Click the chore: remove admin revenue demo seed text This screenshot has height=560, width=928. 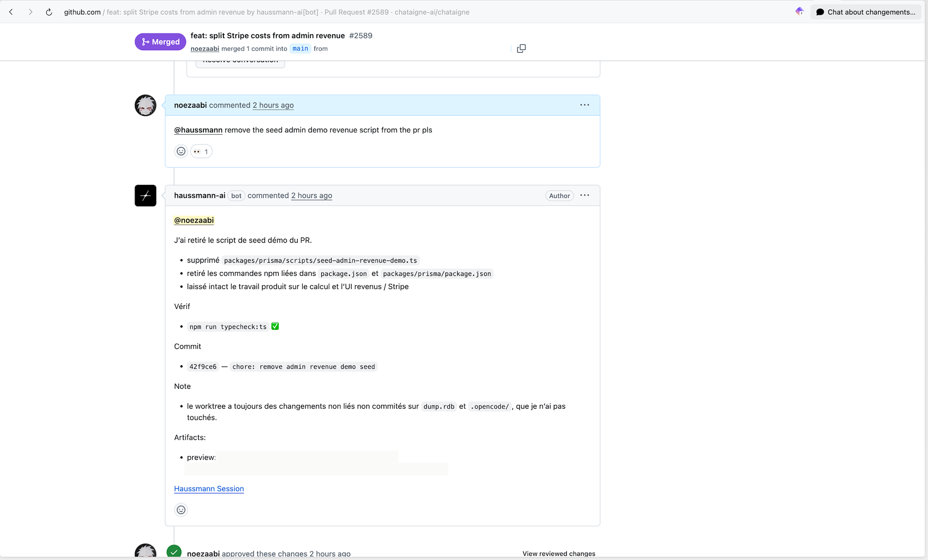pyautogui.click(x=304, y=367)
